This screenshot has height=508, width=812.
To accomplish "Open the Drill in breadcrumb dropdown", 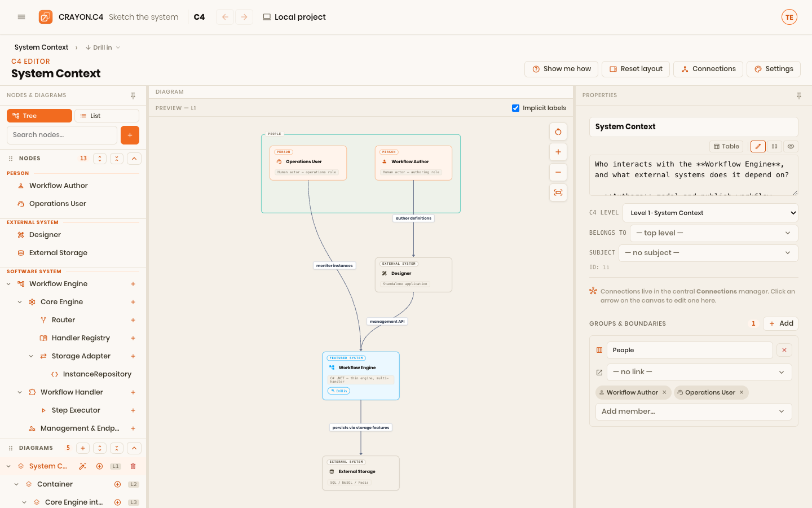I will coord(103,47).
